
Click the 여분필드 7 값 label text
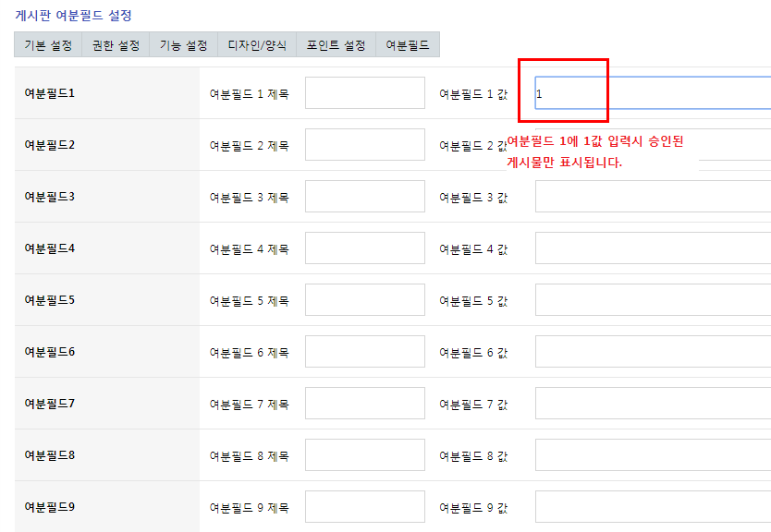point(473,405)
